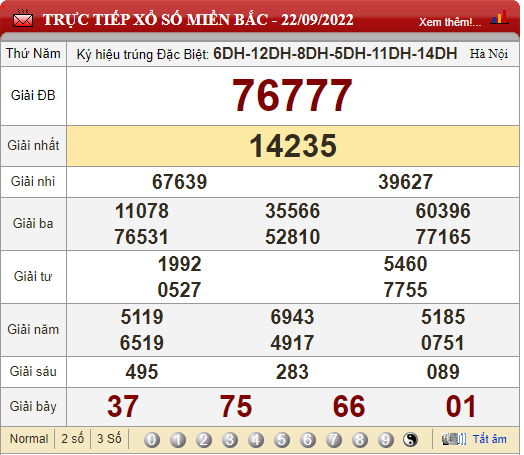Click the 'Giải ĐB' row label
The height and width of the screenshot is (455, 524).
tap(33, 96)
